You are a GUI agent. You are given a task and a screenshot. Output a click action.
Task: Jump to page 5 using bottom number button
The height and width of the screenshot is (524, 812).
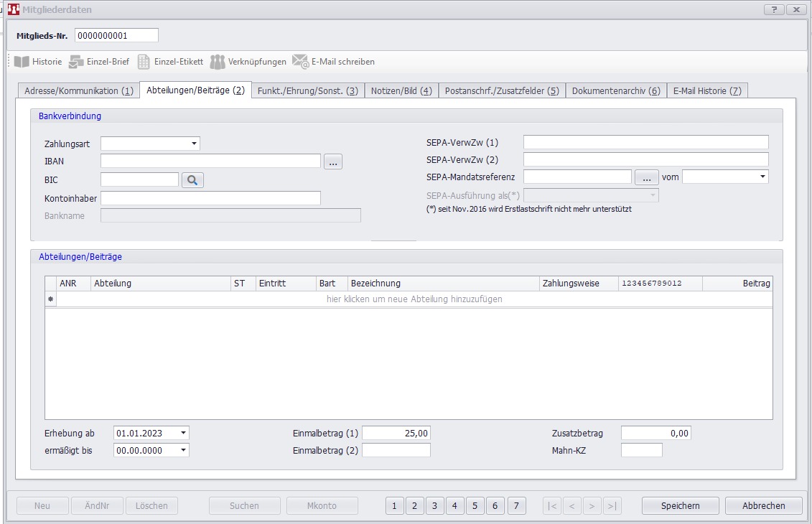click(475, 505)
